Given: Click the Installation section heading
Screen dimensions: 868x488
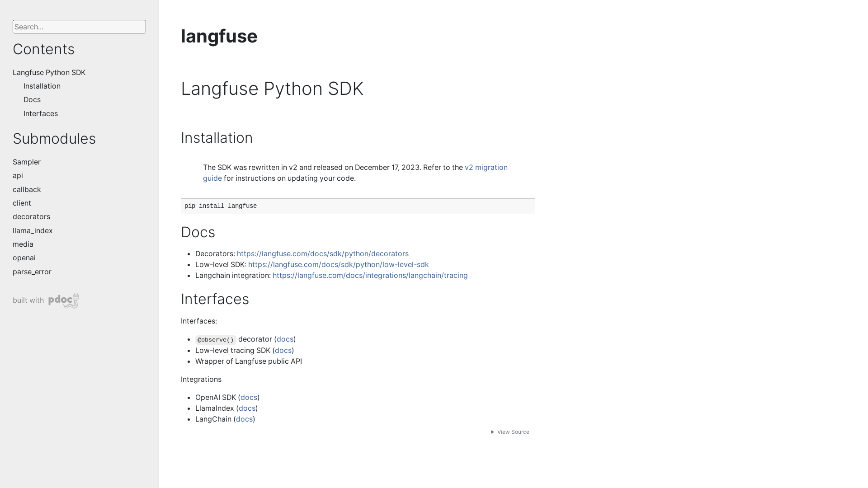Looking at the screenshot, I should pyautogui.click(x=217, y=138).
